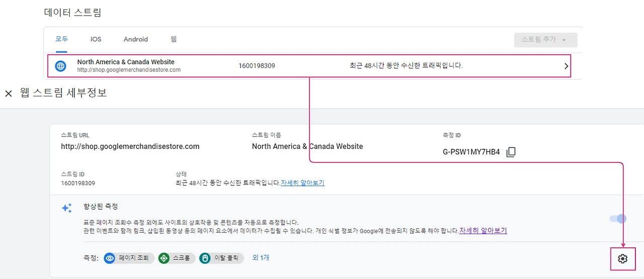Open 자세히 알아보기 link in enhanced measurement description
Image resolution: width=644 pixels, height=279 pixels.
tap(483, 231)
